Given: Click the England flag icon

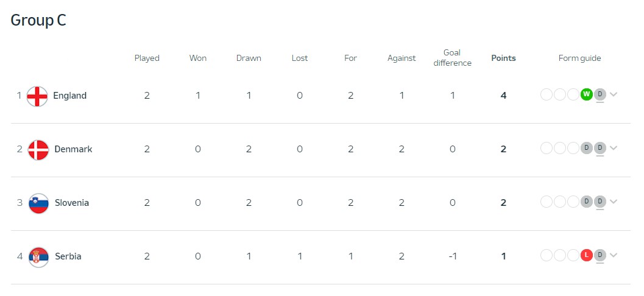Looking at the screenshot, I should [x=37, y=96].
